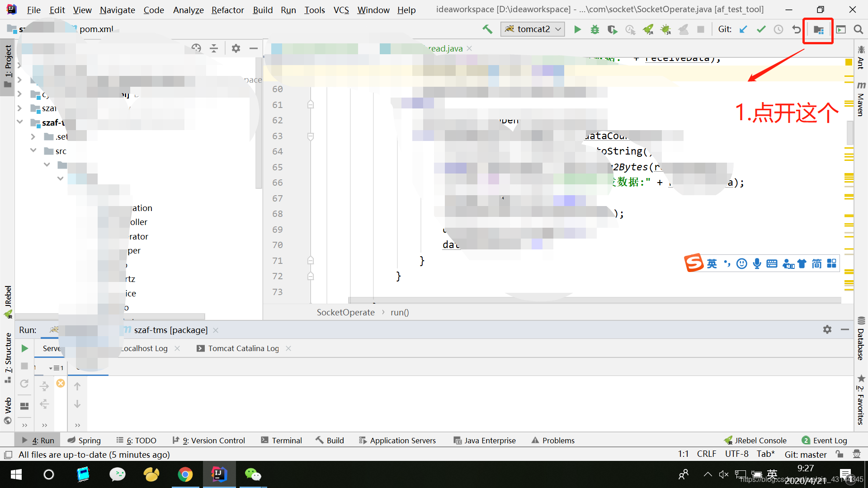Click the Search Everywhere magnifier icon
Viewport: 868px width, 488px height.
click(858, 29)
